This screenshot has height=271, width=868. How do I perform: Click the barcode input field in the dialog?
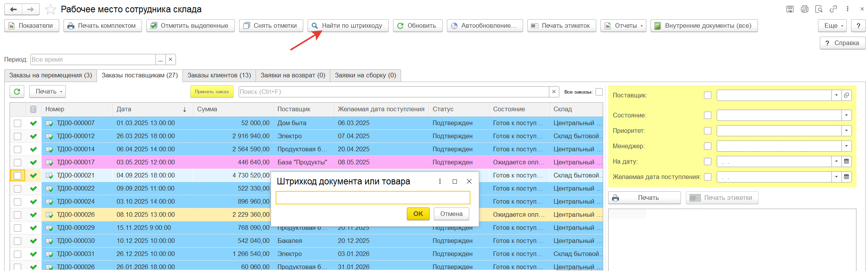(373, 198)
